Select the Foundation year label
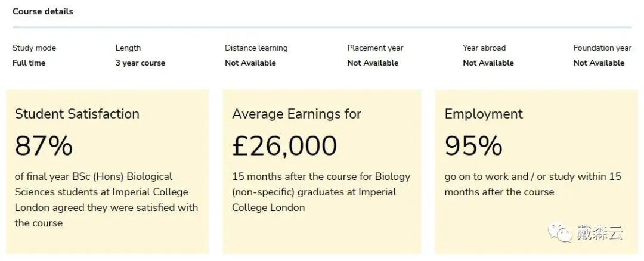Viewport: 644px width, 261px height. pos(602,48)
